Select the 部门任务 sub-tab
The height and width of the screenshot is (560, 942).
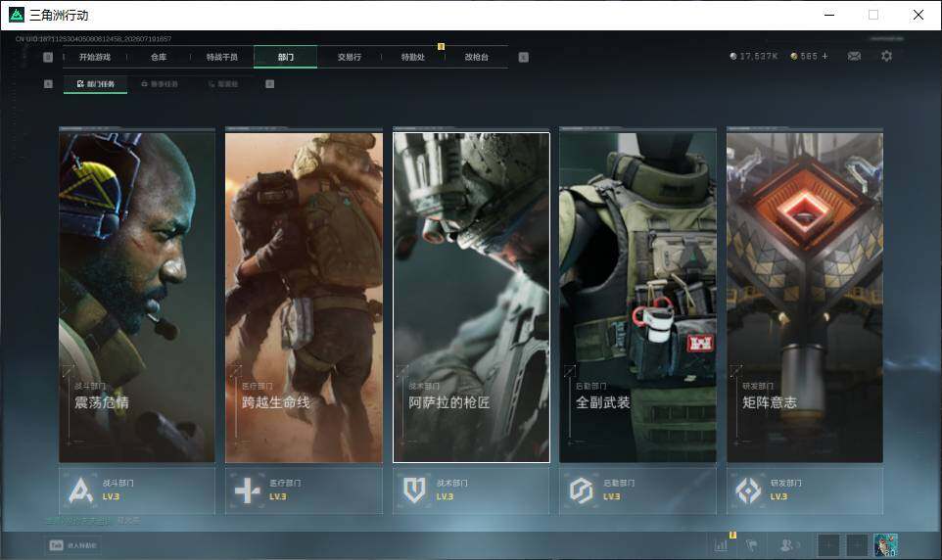[x=96, y=84]
